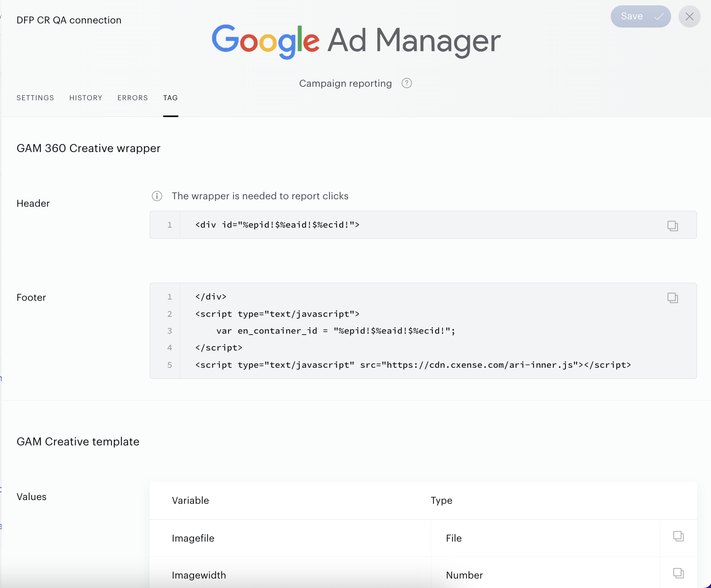Copy the Header wrapper code
This screenshot has width=711, height=588.
coord(672,226)
